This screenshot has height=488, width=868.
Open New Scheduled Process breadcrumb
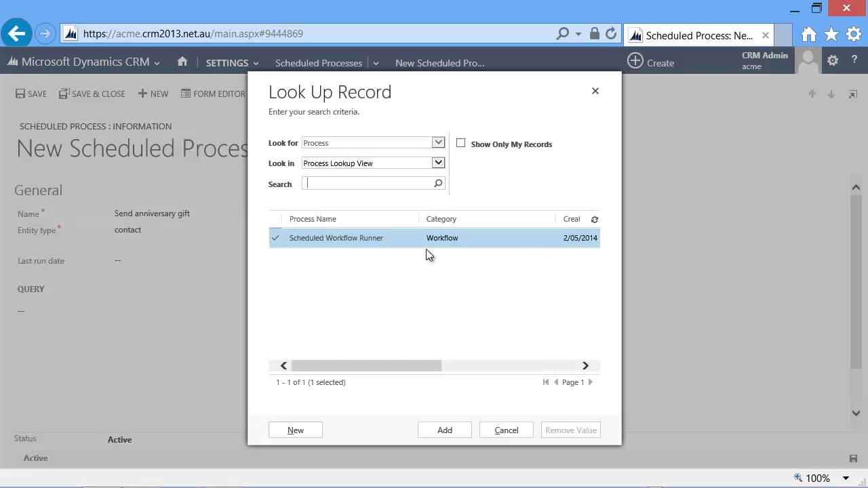pos(439,62)
